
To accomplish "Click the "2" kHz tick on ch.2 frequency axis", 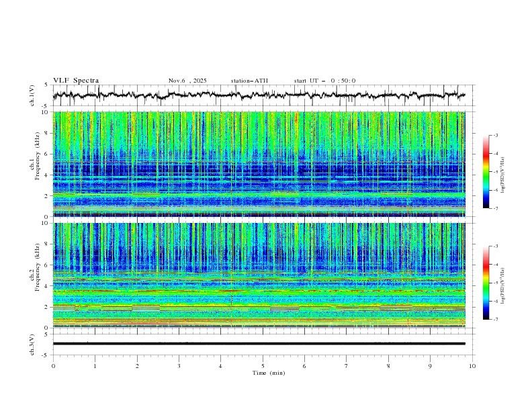I will 46,307.
